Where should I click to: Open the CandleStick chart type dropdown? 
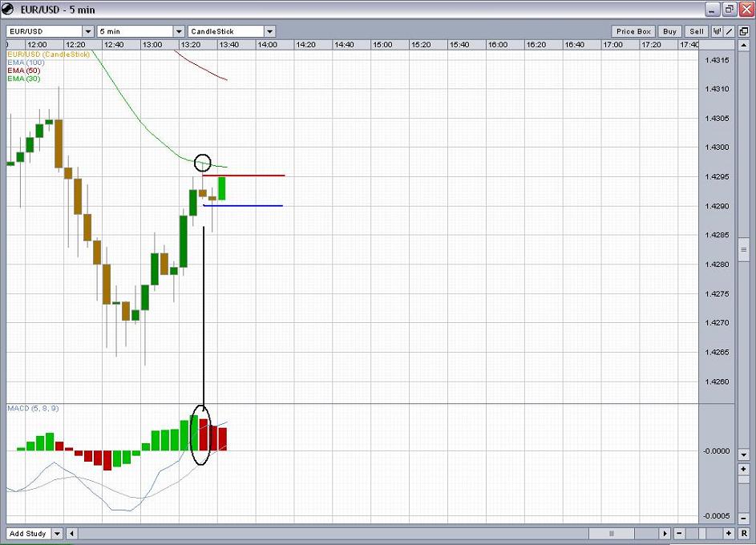269,31
